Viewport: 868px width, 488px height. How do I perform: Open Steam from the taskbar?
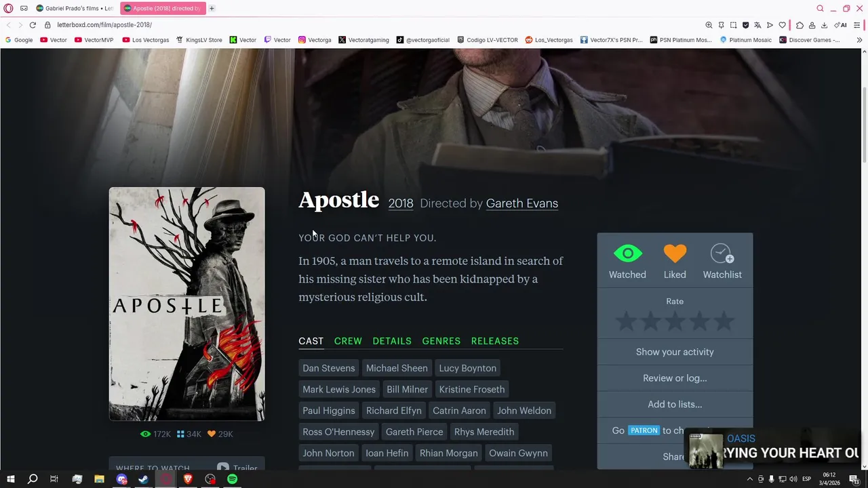click(144, 479)
